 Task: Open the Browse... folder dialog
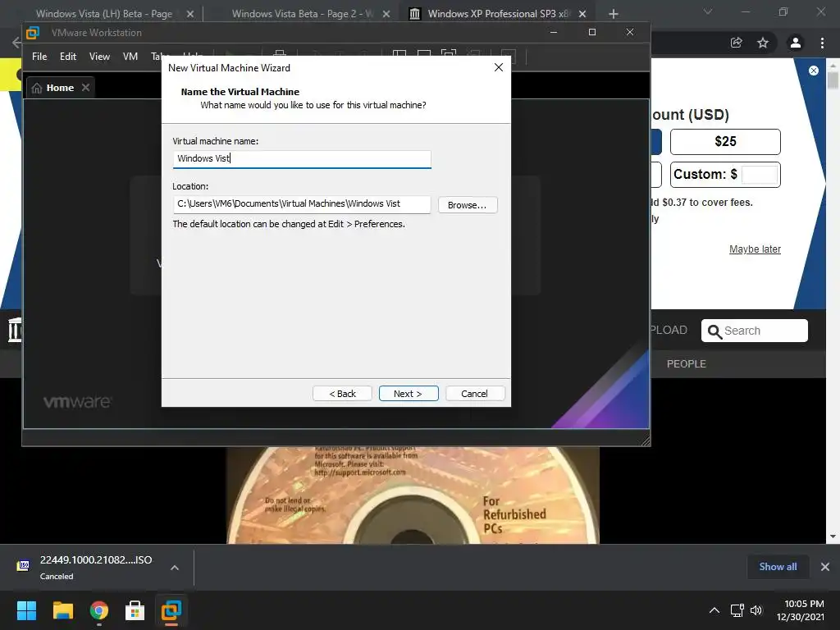pos(467,205)
